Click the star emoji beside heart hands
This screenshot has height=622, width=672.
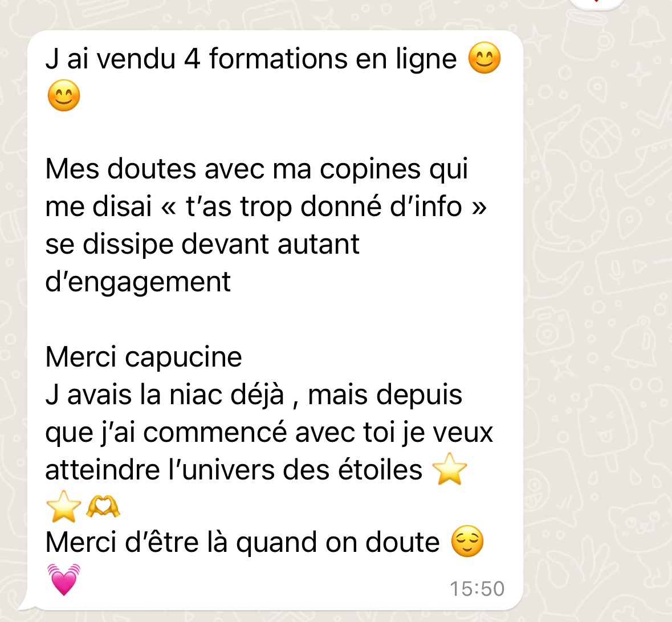63,506
